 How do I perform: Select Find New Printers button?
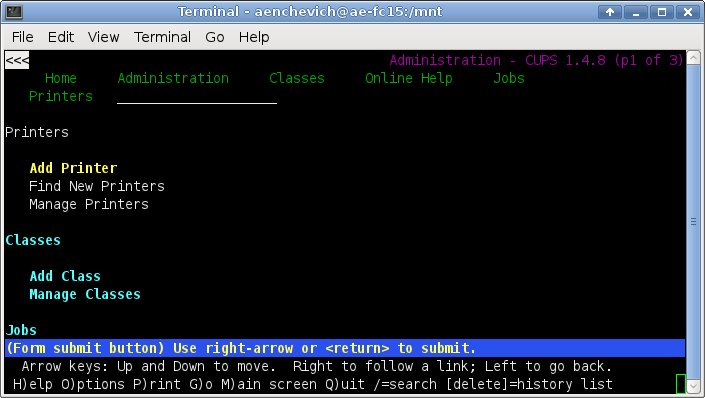(97, 186)
